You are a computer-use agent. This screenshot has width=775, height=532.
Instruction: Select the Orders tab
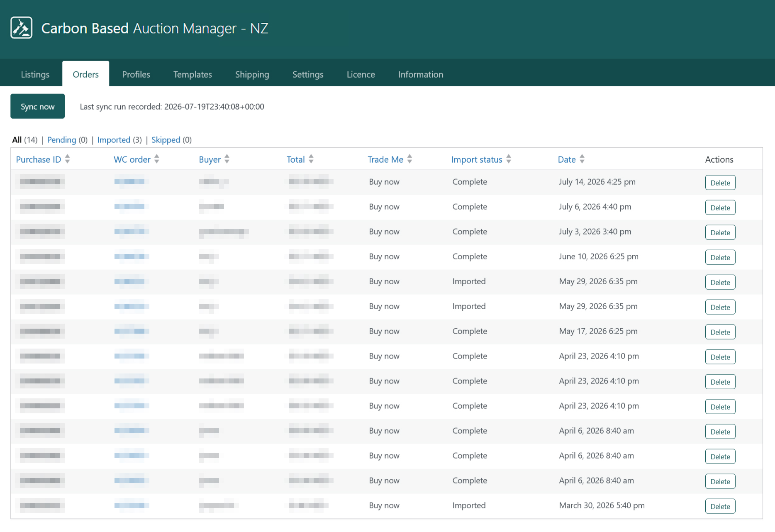click(86, 74)
